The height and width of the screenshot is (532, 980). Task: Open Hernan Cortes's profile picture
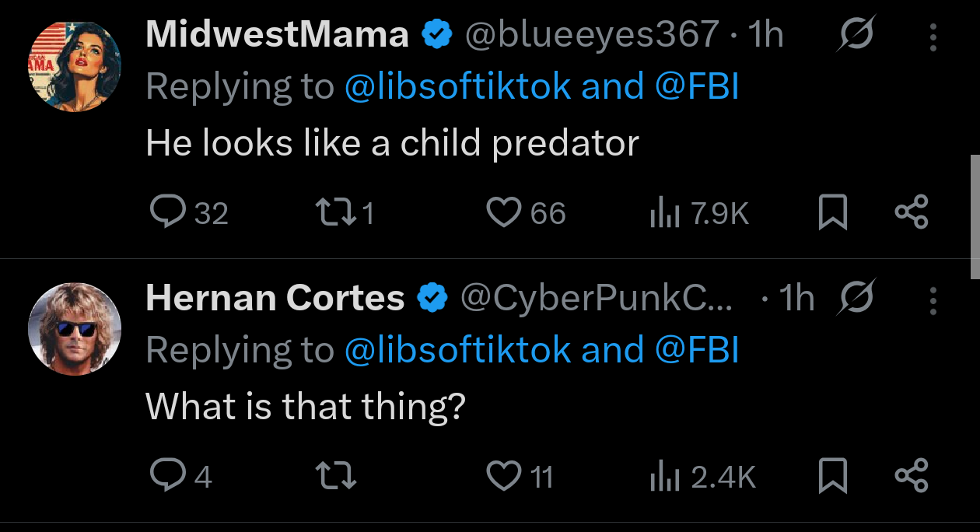75,327
